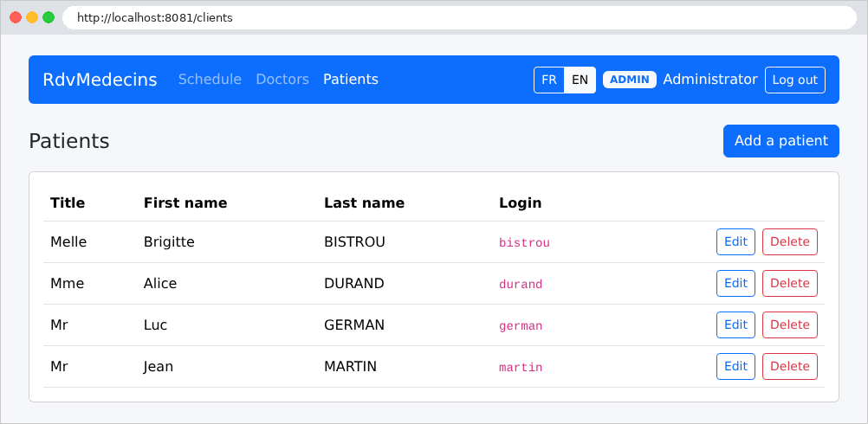Switch language to FR
This screenshot has width=868, height=424.
coord(549,80)
